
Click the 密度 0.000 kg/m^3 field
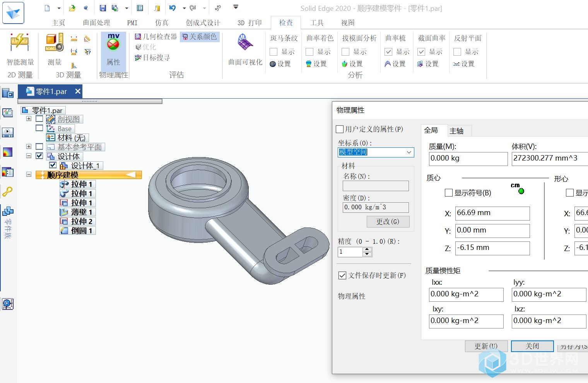(376, 207)
